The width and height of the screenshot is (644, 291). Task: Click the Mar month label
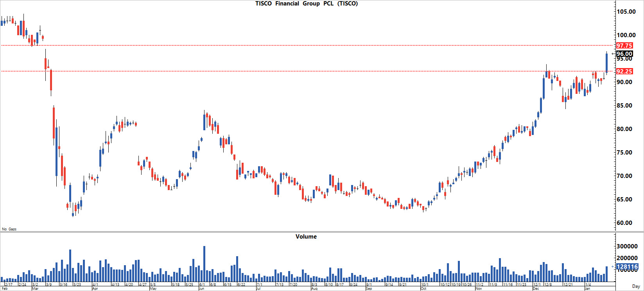(x=35, y=289)
